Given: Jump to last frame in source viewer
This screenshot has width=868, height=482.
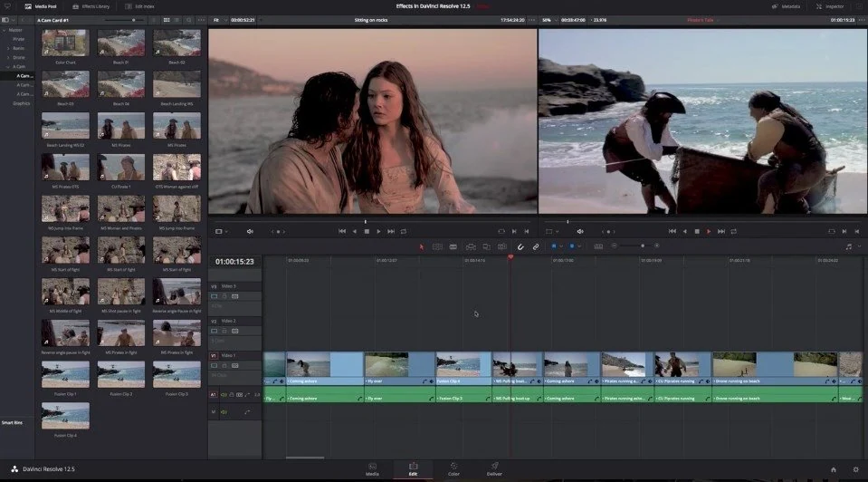Looking at the screenshot, I should pos(391,232).
